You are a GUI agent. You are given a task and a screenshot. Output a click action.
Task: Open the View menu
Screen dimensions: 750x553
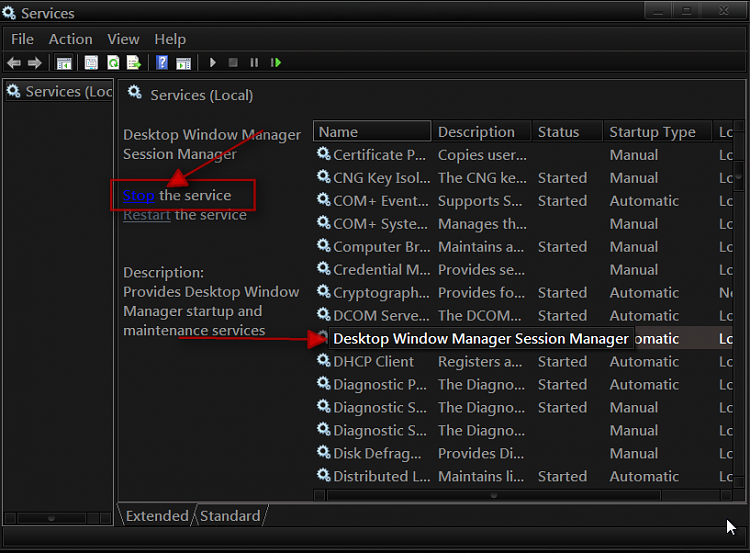[x=123, y=39]
